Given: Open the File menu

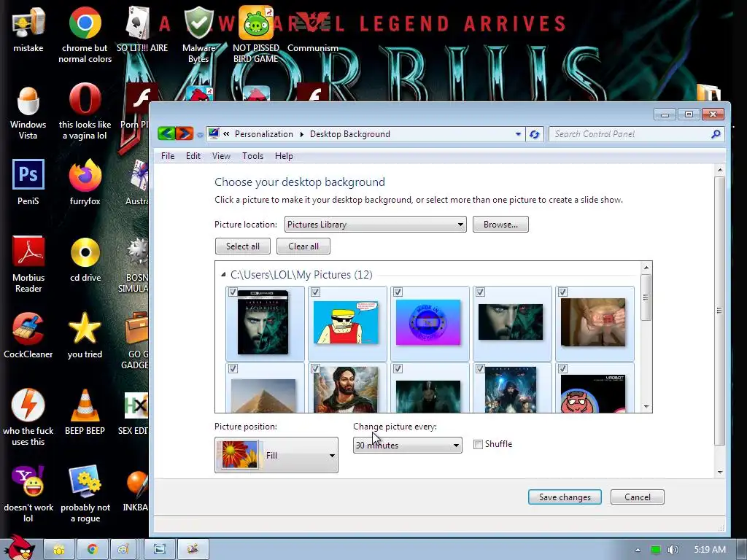Looking at the screenshot, I should click(168, 156).
